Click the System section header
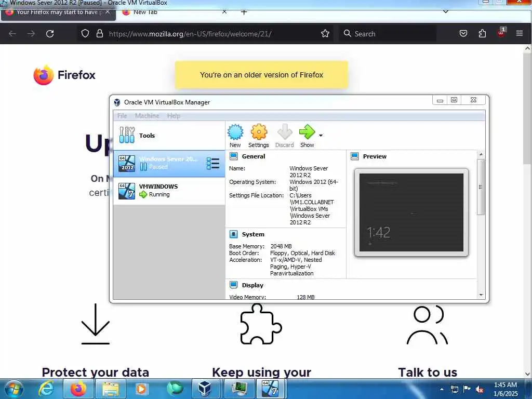 click(x=253, y=234)
